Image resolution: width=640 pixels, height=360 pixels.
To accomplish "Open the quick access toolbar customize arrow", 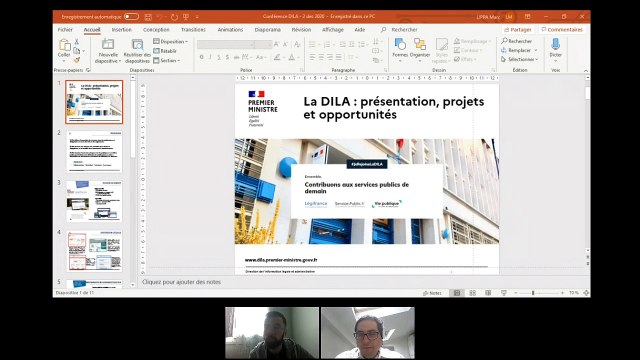I will (197, 17).
